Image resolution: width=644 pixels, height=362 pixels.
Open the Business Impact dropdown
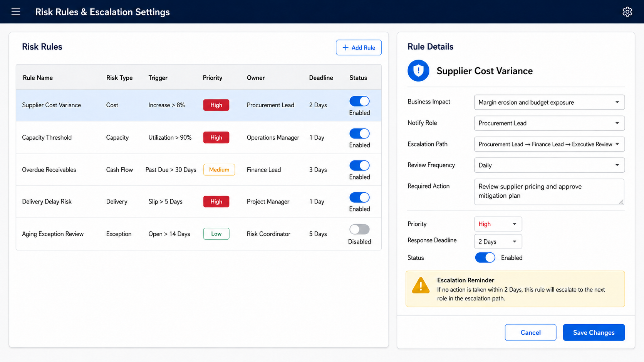pos(549,102)
